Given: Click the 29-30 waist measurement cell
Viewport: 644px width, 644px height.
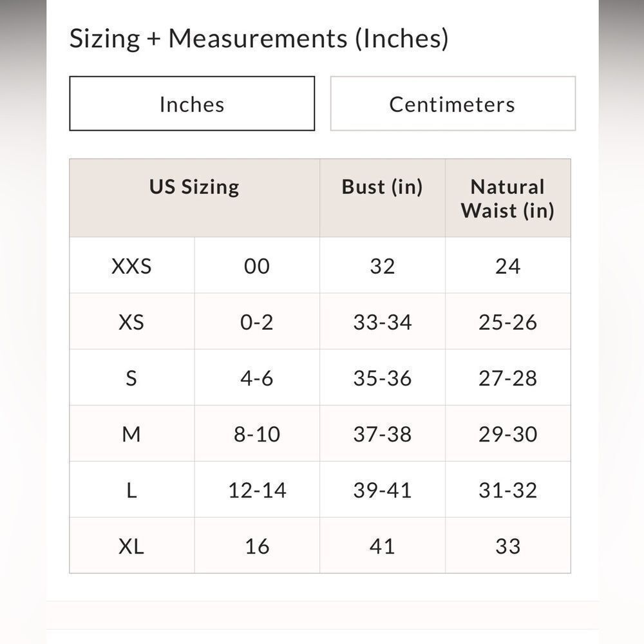Looking at the screenshot, I should click(508, 433).
